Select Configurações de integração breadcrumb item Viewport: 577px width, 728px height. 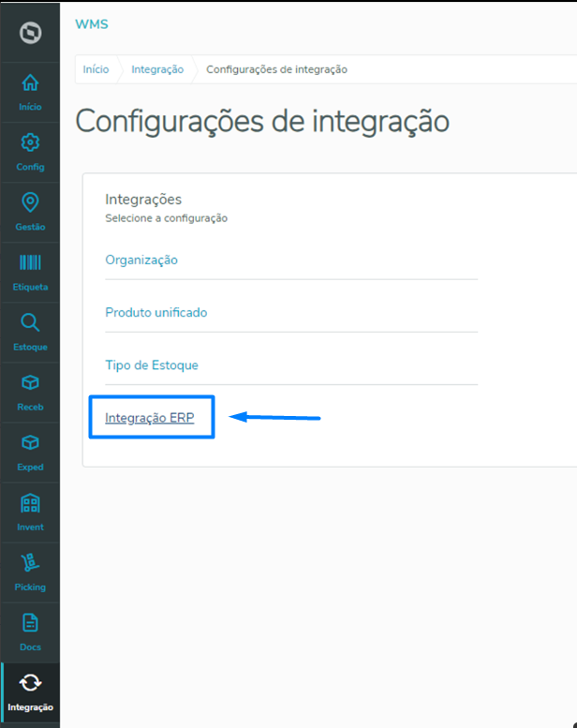[x=276, y=69]
